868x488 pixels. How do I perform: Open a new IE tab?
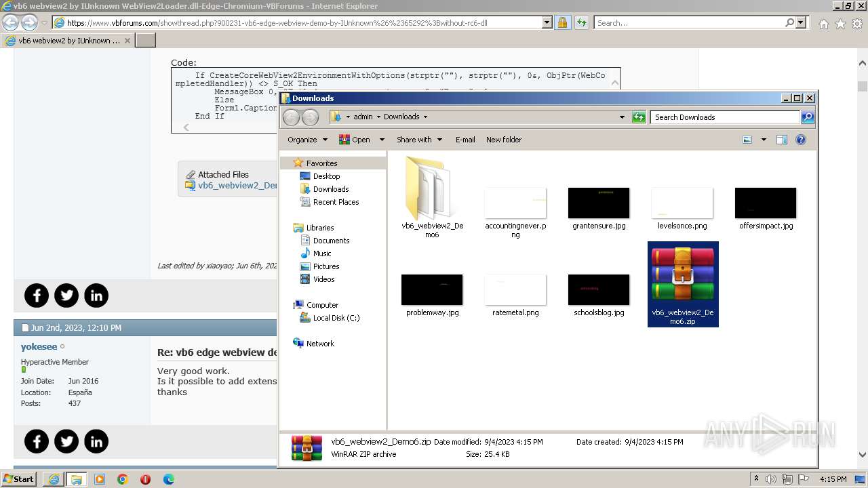[146, 41]
